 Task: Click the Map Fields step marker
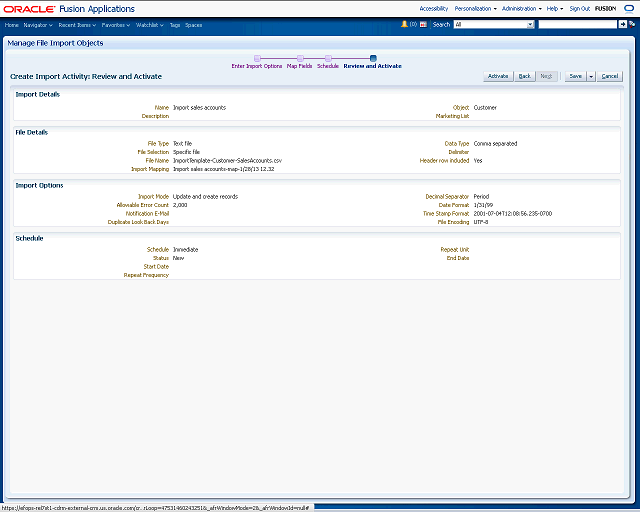pyautogui.click(x=299, y=58)
